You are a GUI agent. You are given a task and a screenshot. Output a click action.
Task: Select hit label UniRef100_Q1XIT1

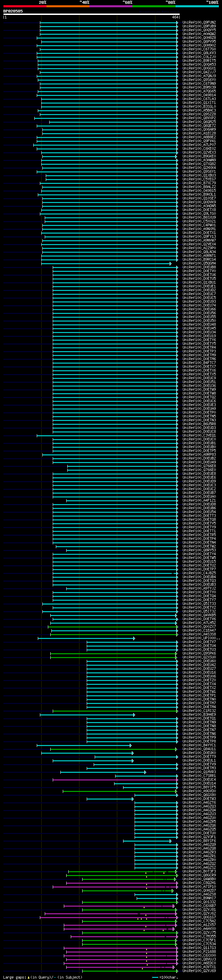coord(199,103)
